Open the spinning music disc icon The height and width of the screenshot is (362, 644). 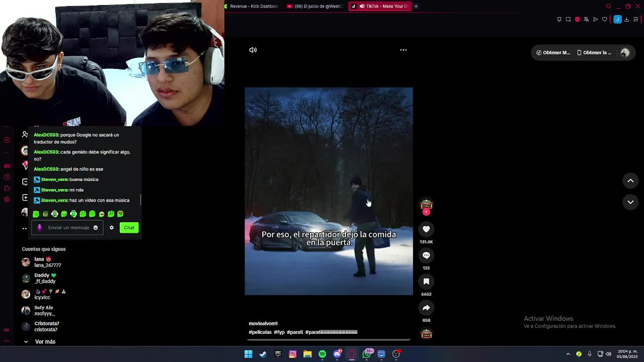(426, 334)
